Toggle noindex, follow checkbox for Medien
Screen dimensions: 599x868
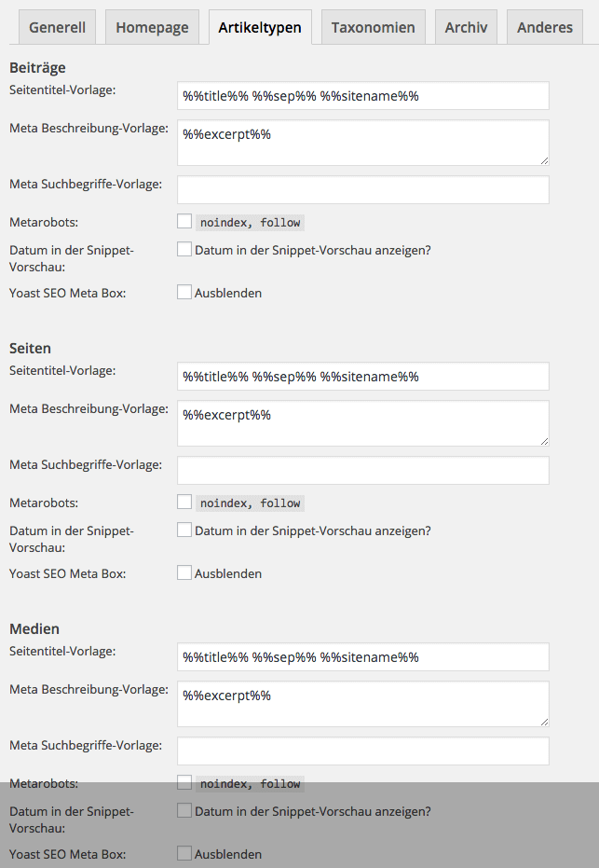(184, 783)
